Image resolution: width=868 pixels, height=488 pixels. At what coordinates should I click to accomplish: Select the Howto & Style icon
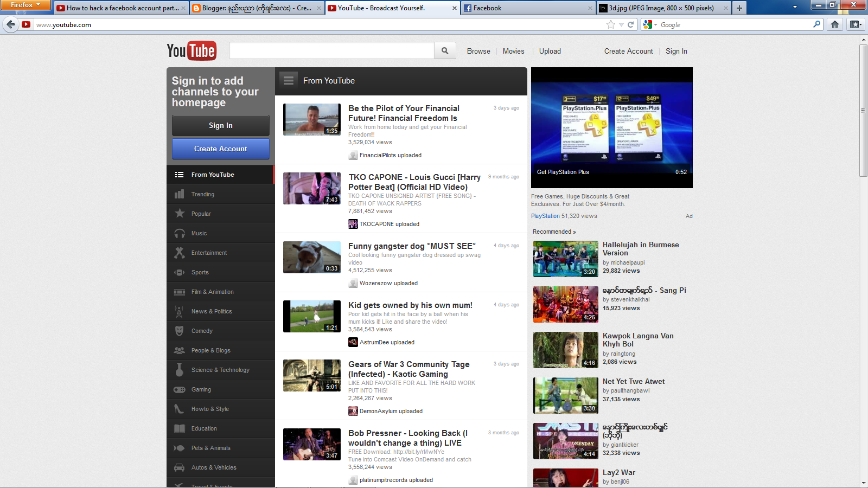click(179, 409)
